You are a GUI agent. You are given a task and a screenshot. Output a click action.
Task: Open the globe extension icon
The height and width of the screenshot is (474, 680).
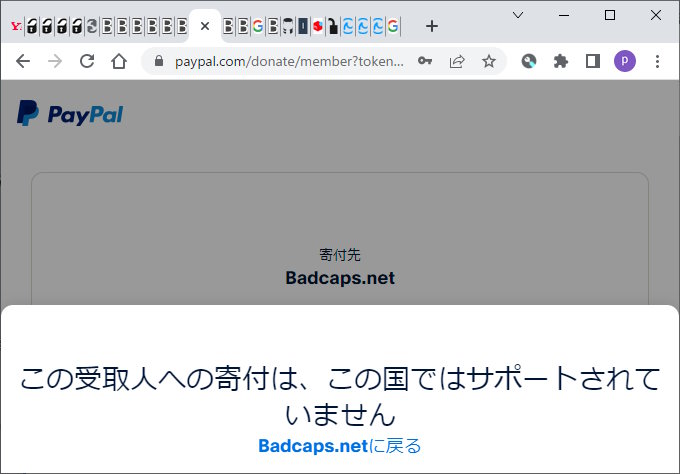tap(529, 61)
